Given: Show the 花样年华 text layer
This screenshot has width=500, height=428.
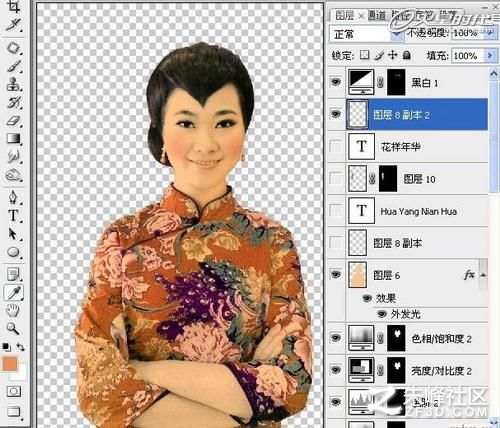Looking at the screenshot, I should coord(336,146).
